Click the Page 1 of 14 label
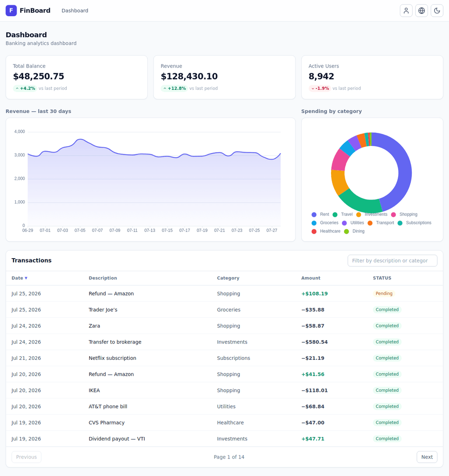This screenshot has height=476, width=449. point(229,457)
